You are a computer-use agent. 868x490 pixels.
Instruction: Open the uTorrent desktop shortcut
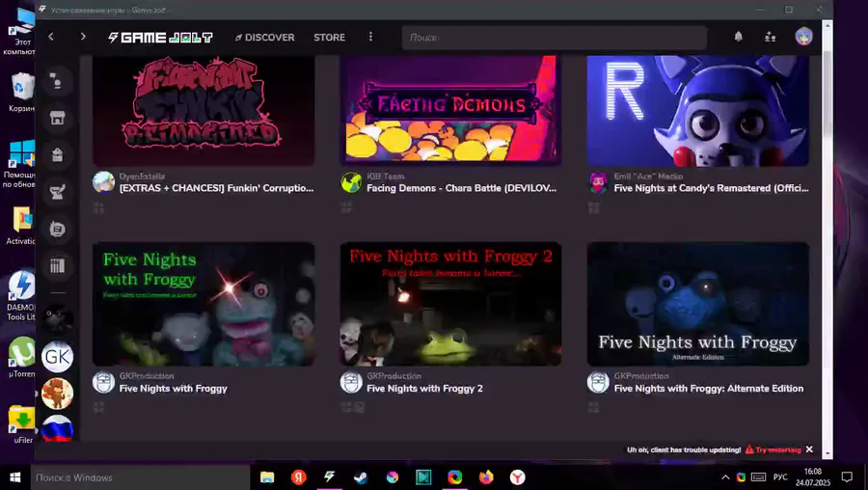(x=21, y=357)
